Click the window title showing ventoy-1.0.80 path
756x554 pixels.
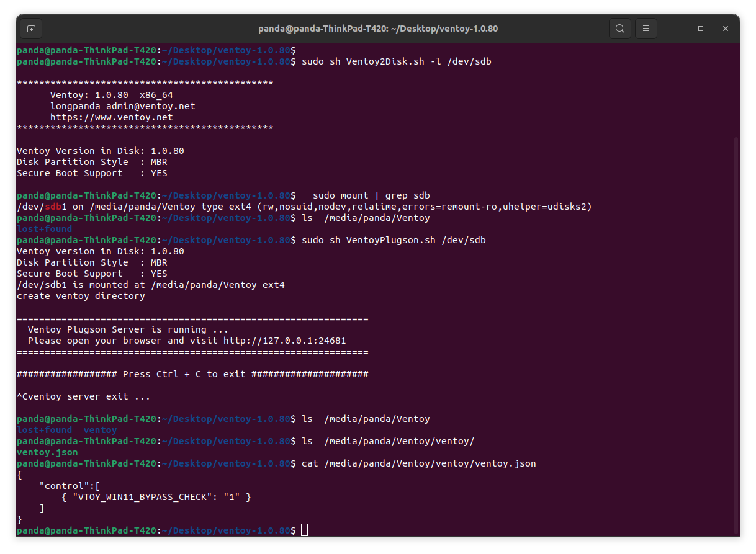[x=378, y=28]
